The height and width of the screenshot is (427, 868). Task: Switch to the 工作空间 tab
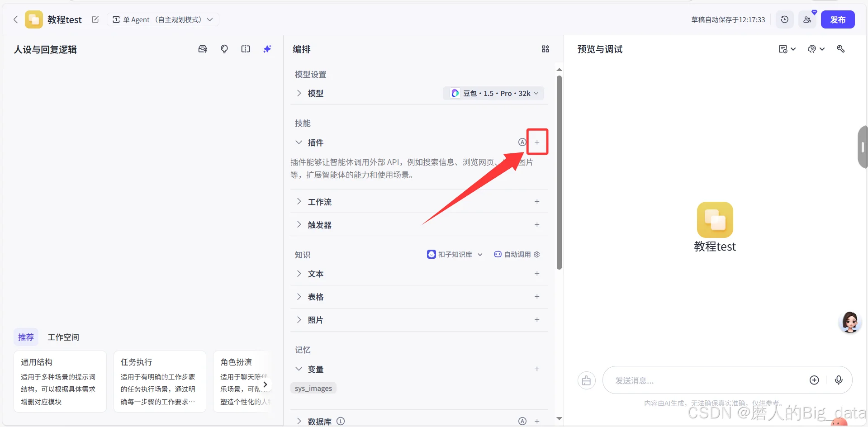pos(63,337)
